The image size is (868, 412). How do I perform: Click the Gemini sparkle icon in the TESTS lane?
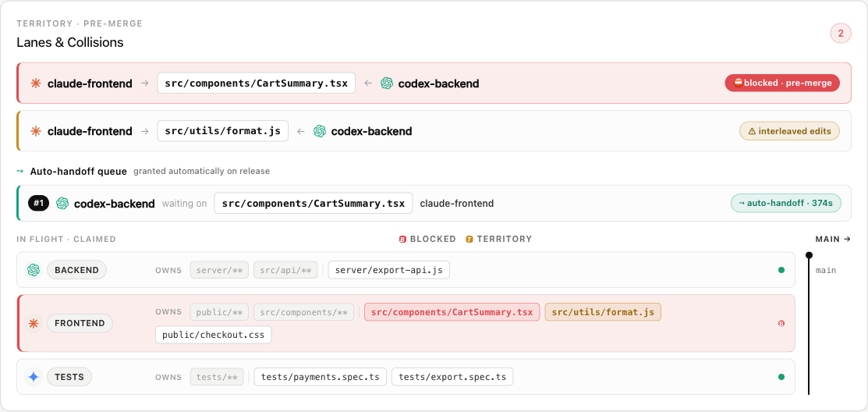(34, 377)
